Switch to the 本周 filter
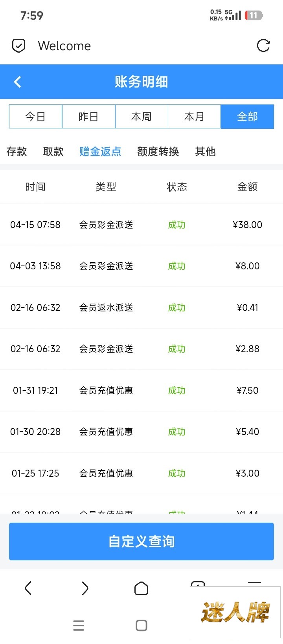283x644 pixels. click(141, 117)
